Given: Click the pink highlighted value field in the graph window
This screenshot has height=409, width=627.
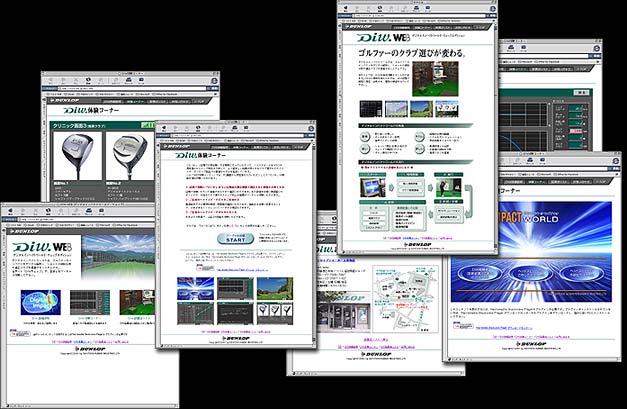Looking at the screenshot, I should [x=577, y=131].
